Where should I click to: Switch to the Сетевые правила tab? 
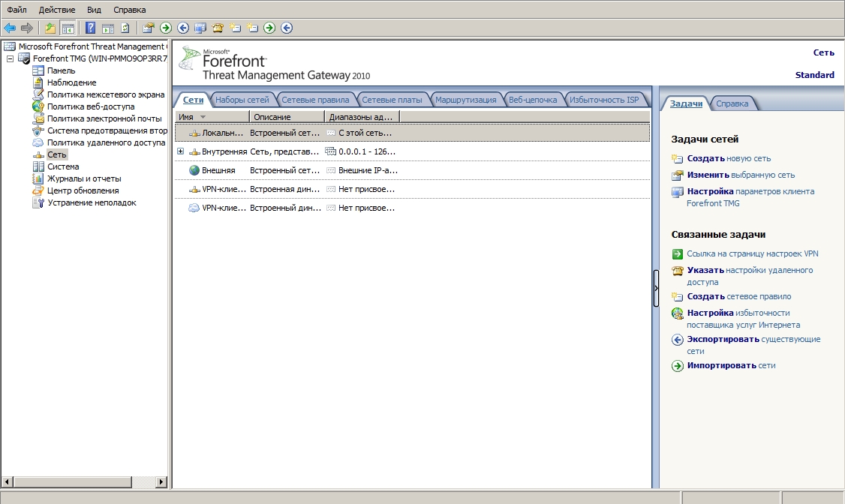point(314,100)
